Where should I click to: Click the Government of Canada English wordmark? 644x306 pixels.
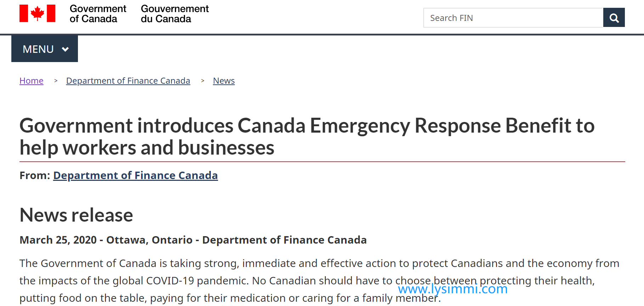(98, 13)
